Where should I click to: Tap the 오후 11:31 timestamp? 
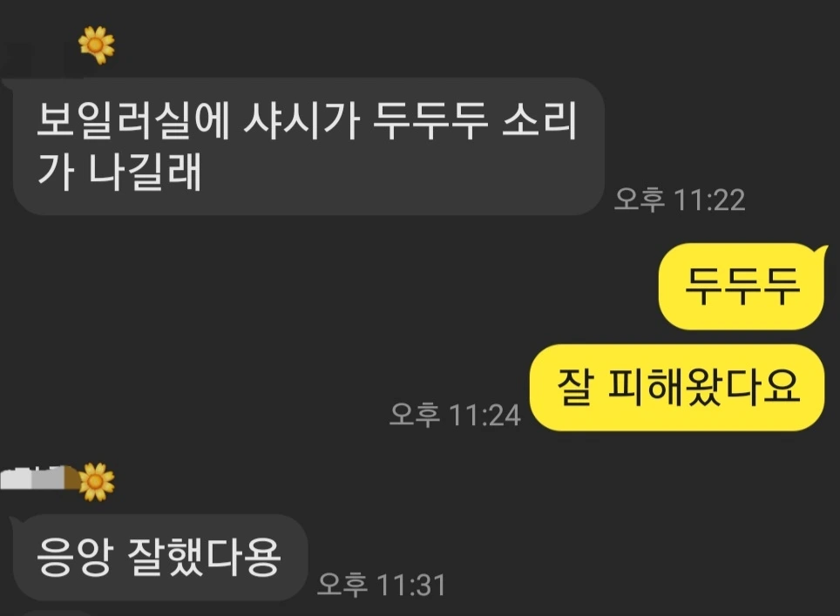click(x=381, y=585)
